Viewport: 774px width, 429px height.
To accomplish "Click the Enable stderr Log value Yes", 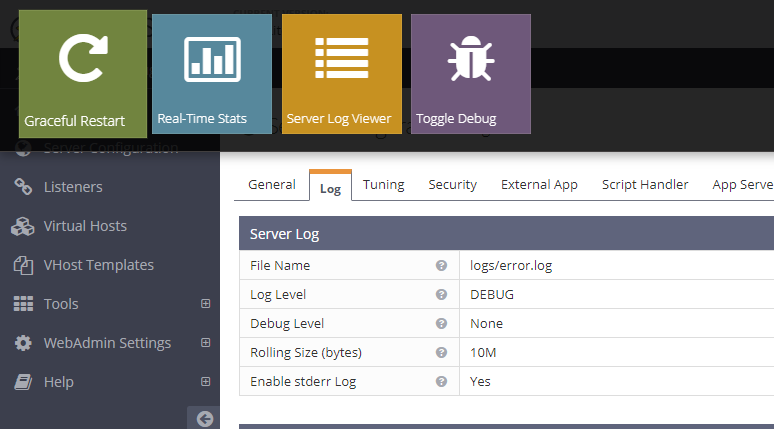I will [x=480, y=382].
